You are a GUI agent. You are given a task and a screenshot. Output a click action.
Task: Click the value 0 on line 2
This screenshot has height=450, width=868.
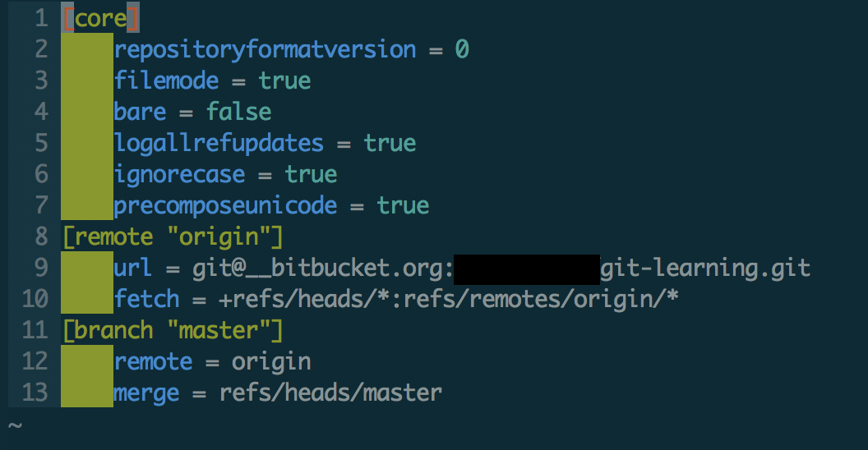click(462, 49)
